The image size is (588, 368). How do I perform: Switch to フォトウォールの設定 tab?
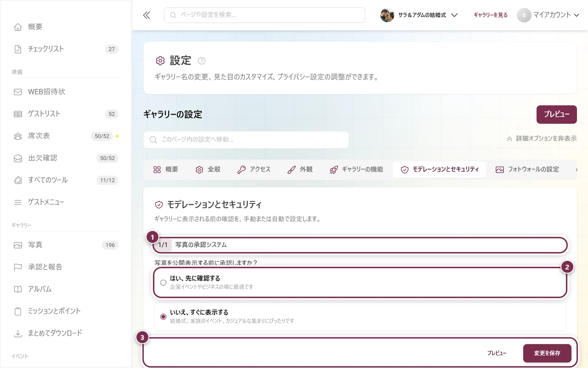pos(528,170)
